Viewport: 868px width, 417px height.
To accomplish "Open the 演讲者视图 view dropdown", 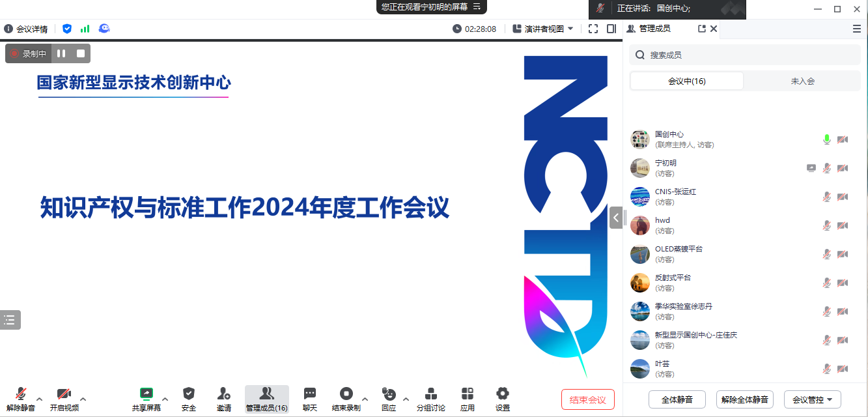I will tap(543, 29).
